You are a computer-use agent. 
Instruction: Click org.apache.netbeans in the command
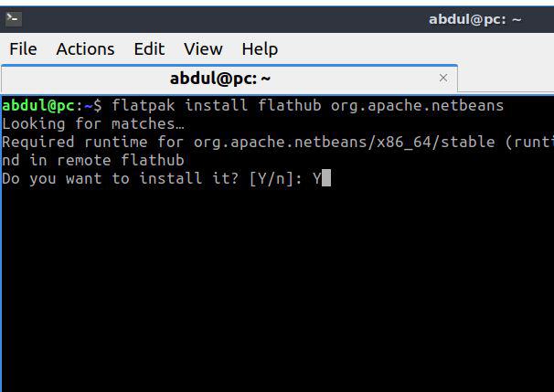[x=417, y=106]
